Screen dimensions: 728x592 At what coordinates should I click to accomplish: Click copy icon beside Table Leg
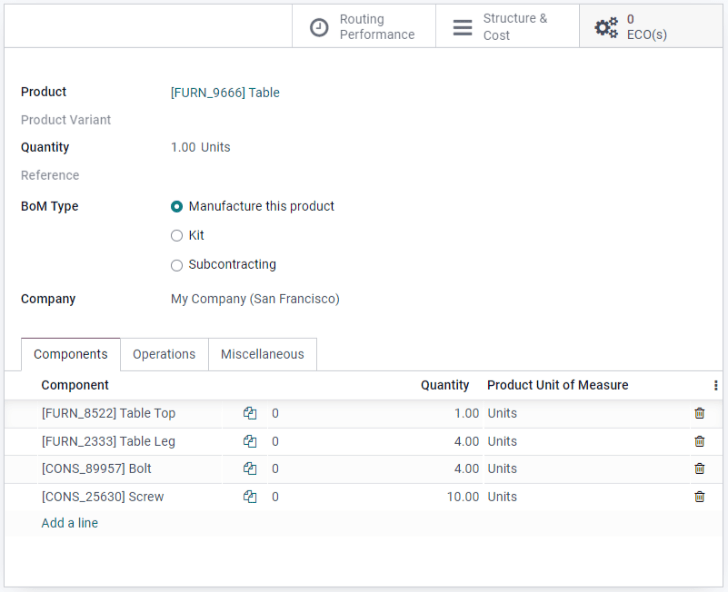pyautogui.click(x=250, y=441)
